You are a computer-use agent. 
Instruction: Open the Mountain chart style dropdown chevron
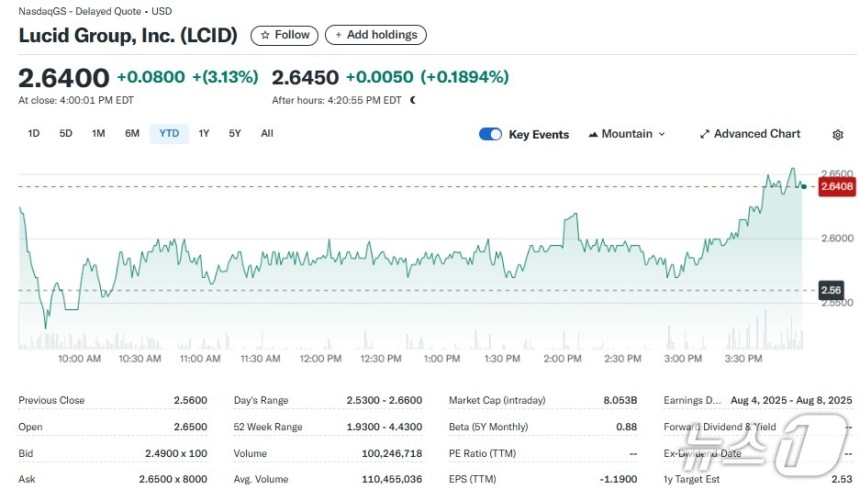pos(661,134)
